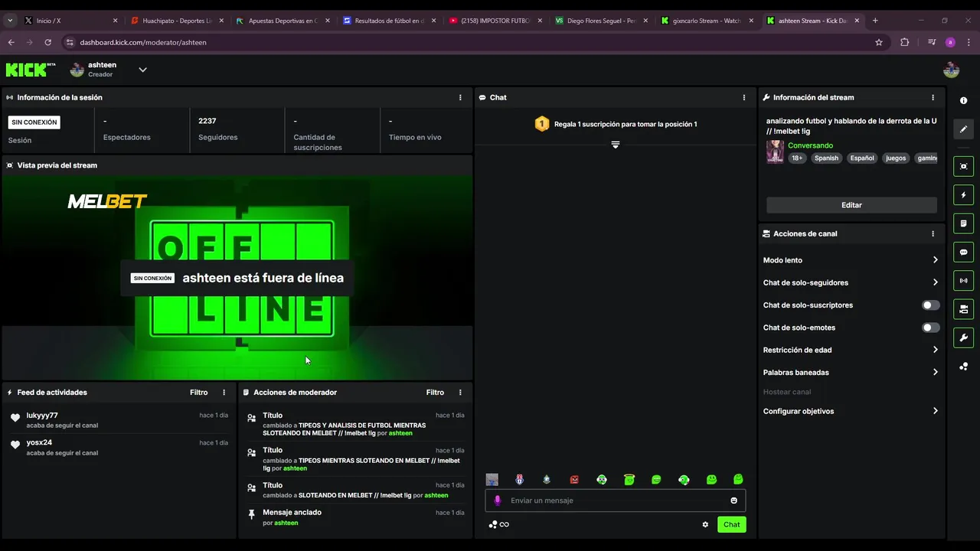Toggle Chat de solo-emotes switch
The height and width of the screenshot is (551, 980).
coord(930,328)
